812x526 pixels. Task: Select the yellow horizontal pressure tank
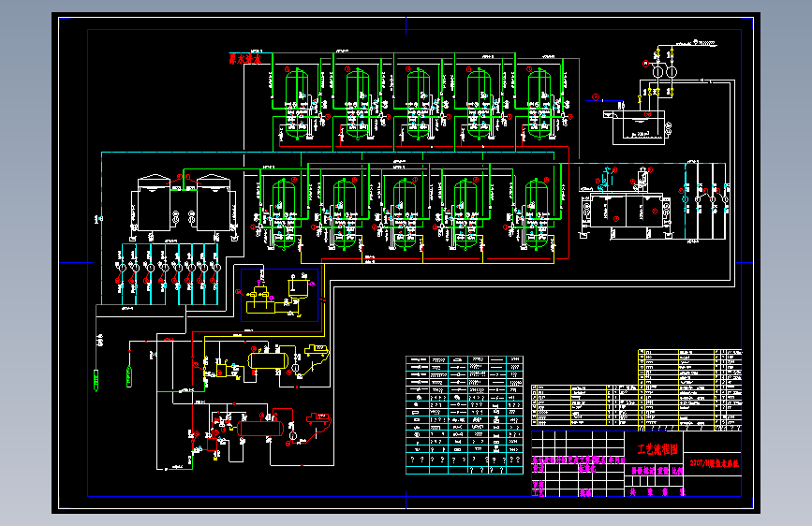click(x=268, y=360)
